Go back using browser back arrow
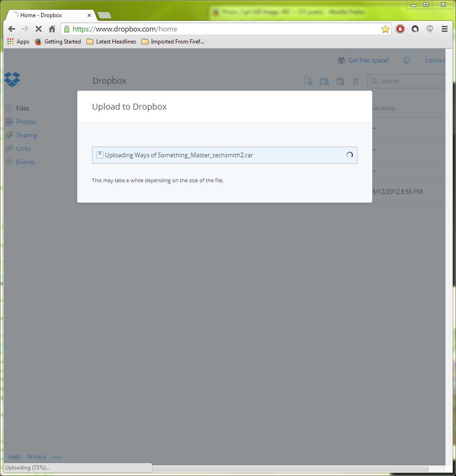 click(12, 29)
